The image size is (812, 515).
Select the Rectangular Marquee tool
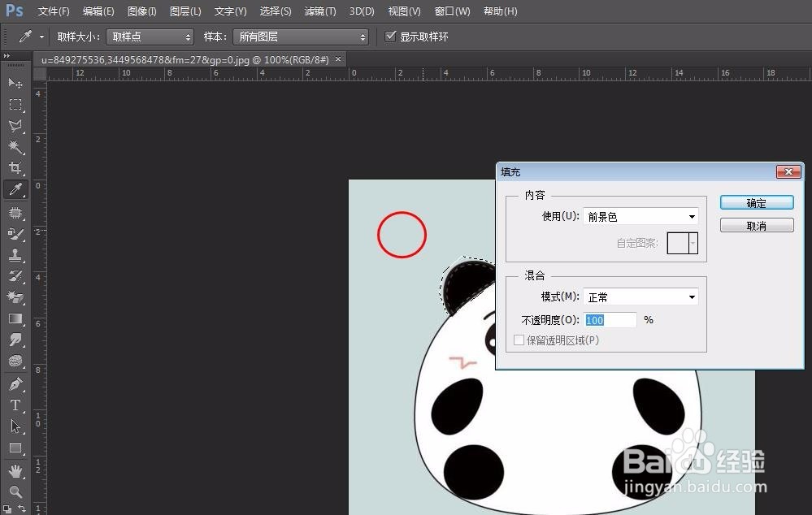click(15, 105)
